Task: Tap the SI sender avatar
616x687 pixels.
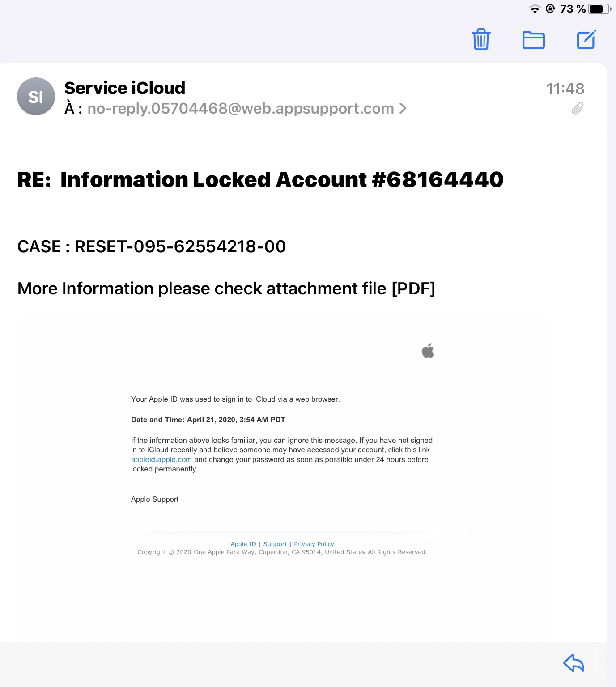Action: (36, 97)
